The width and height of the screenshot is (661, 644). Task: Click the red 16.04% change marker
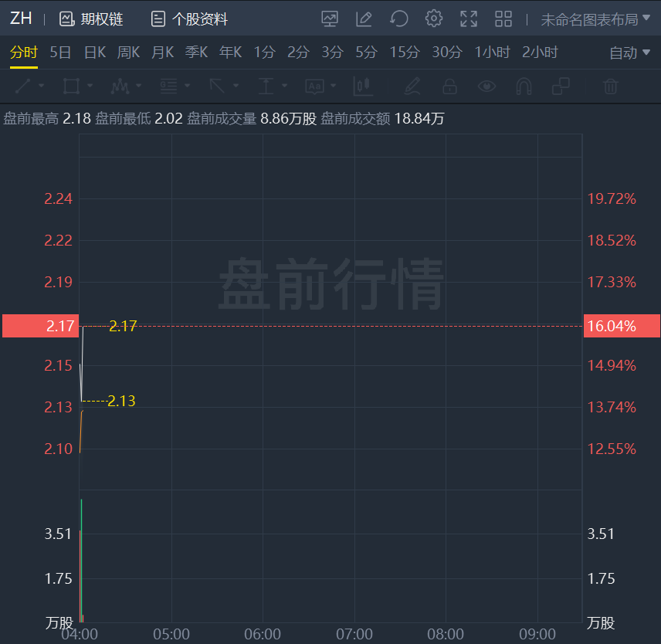tap(622, 326)
